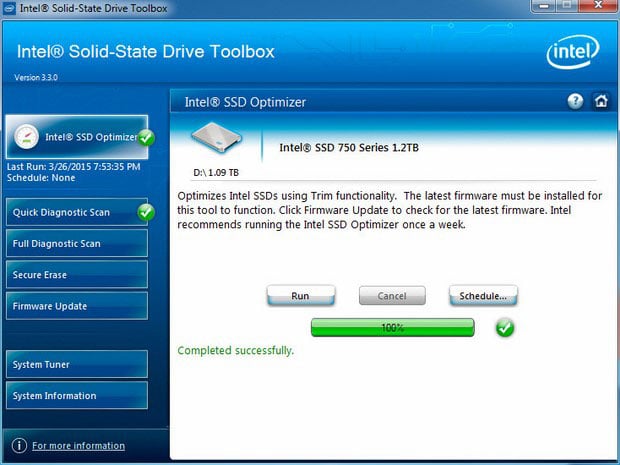This screenshot has height=465, width=620.
Task: Open Quick Diagnostic Scan
Action: (x=70, y=213)
